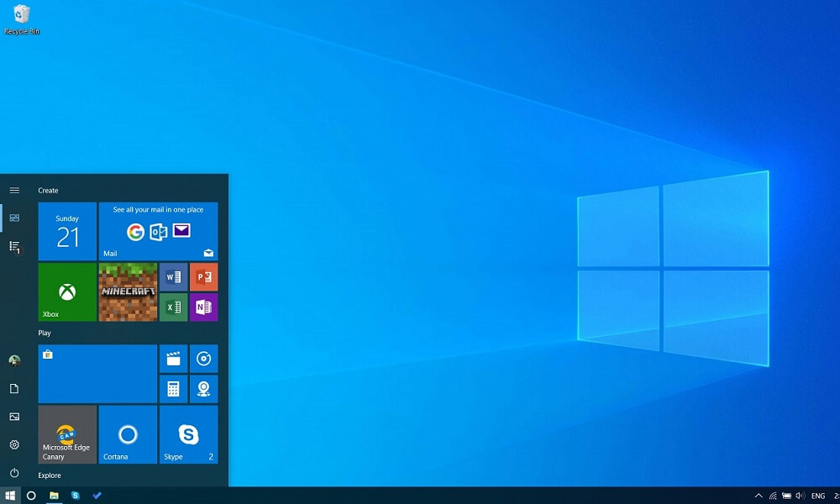Open the Movies & TV tile
Screen dimensions: 840x504
(x=173, y=359)
